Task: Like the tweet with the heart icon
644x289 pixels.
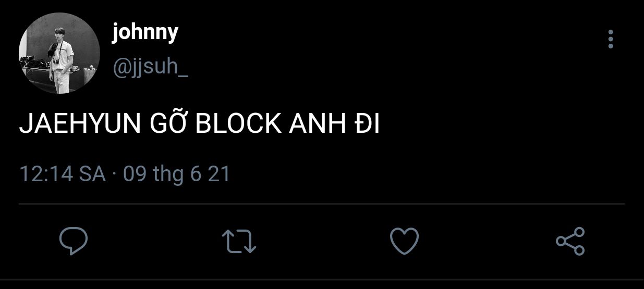Action: [x=405, y=241]
